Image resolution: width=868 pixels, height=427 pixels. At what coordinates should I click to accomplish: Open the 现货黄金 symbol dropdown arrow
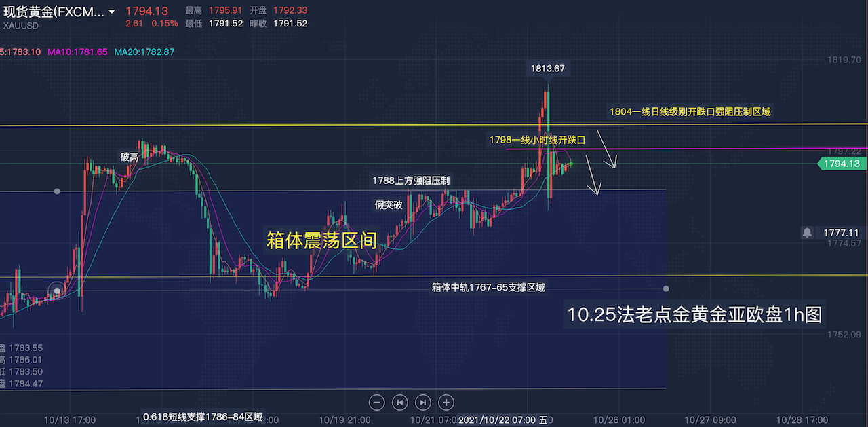tap(111, 12)
